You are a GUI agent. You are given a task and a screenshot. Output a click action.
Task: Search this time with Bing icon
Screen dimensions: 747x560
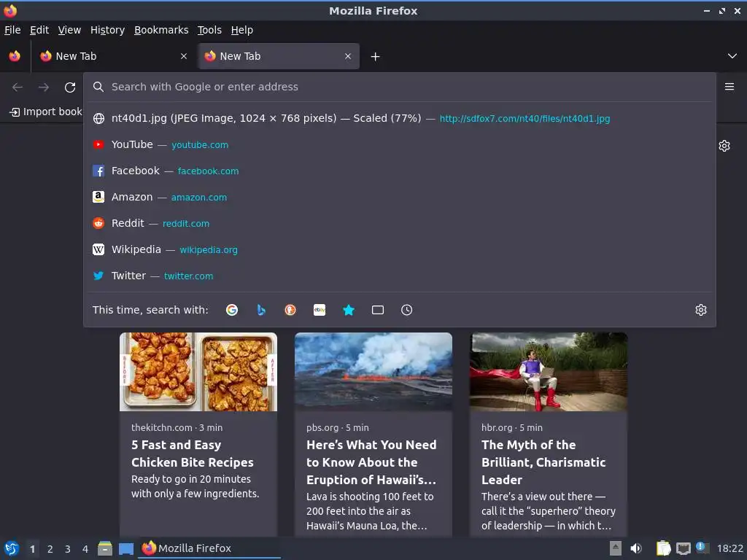pyautogui.click(x=261, y=310)
